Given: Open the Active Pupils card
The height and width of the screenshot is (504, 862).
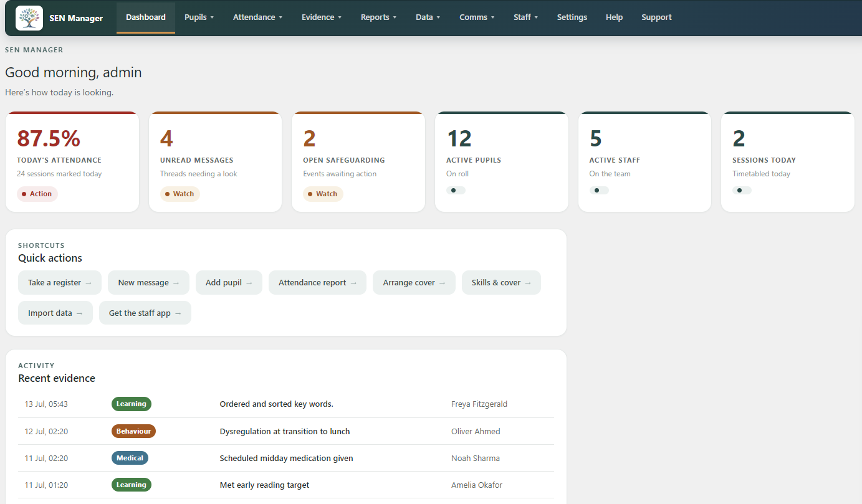Looking at the screenshot, I should coord(502,162).
